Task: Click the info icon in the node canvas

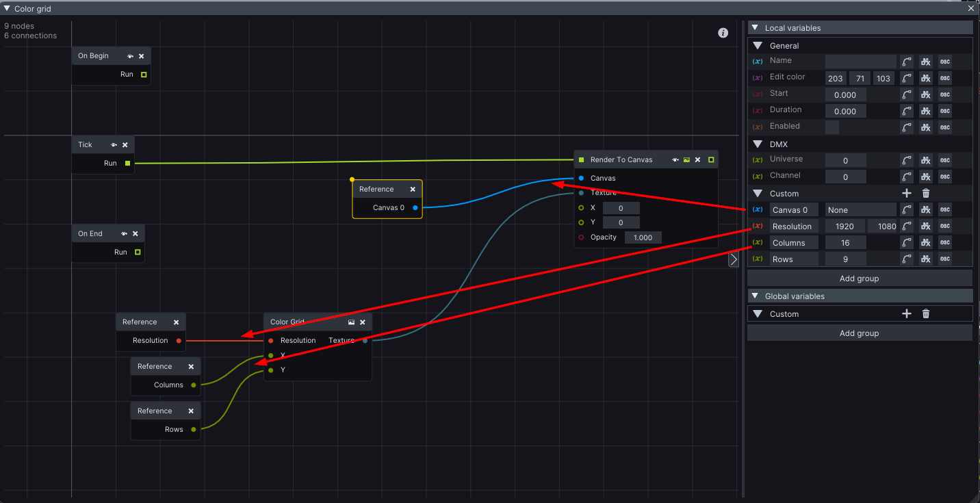Action: [x=723, y=33]
